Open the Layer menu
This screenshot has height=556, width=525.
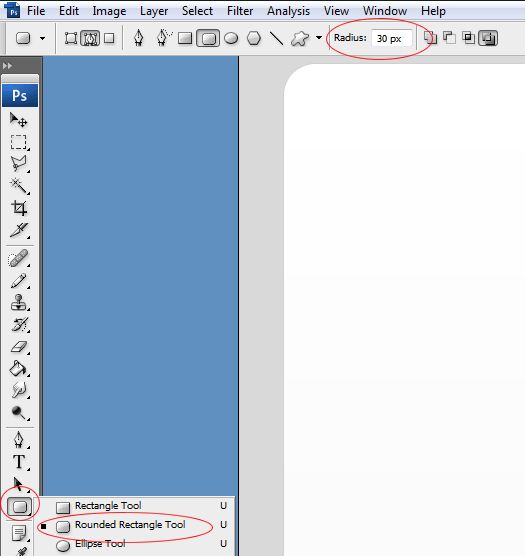click(154, 11)
